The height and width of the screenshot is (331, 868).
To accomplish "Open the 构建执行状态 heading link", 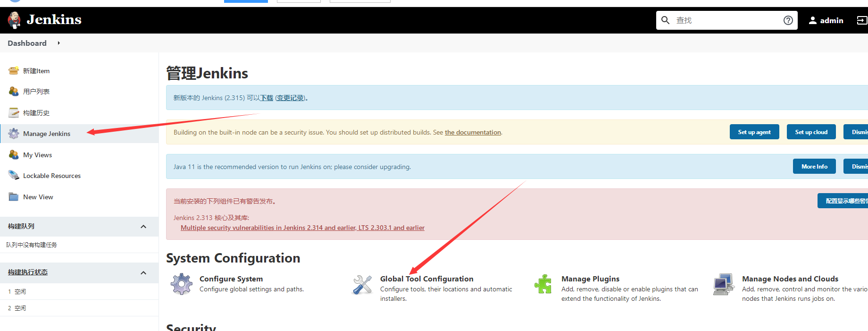I will click(x=28, y=272).
